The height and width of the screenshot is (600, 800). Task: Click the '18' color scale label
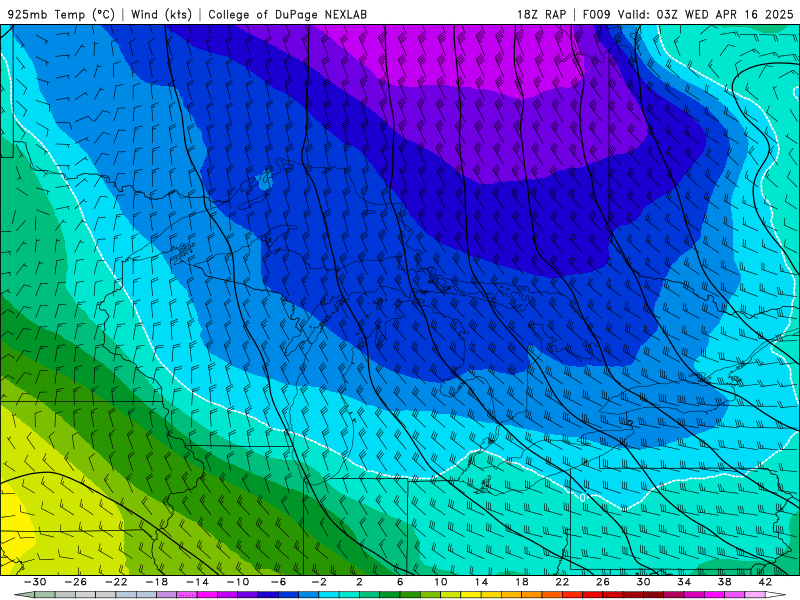pos(521,582)
